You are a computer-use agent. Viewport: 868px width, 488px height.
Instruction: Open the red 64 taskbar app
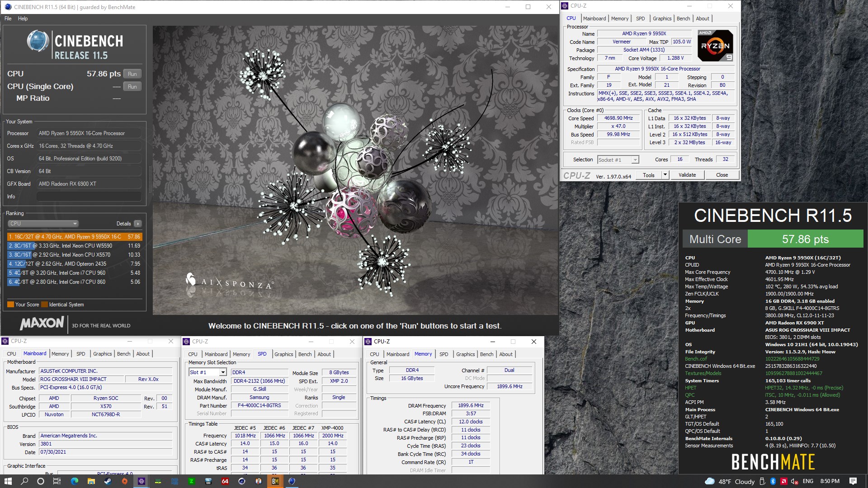(x=225, y=481)
